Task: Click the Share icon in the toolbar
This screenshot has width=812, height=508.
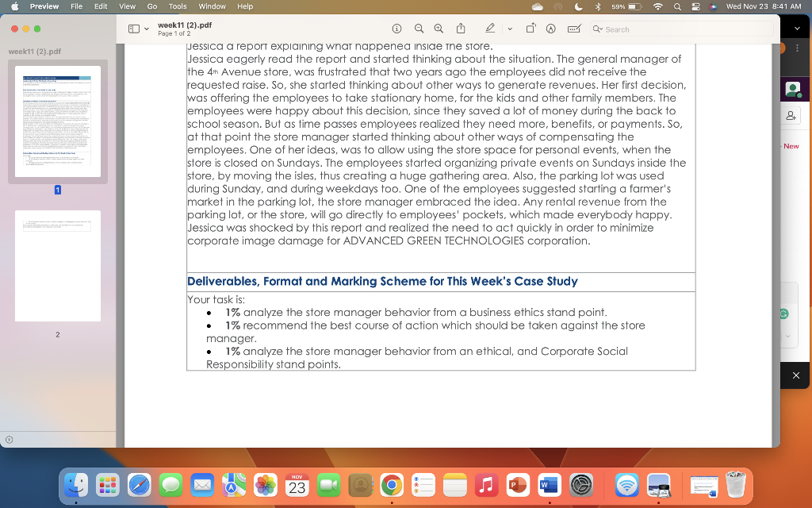Action: 460,28
